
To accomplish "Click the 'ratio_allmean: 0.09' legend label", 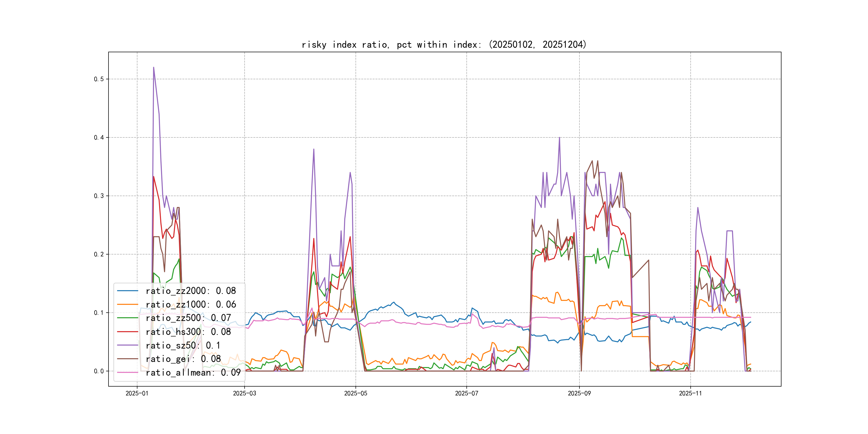I will 193,372.
